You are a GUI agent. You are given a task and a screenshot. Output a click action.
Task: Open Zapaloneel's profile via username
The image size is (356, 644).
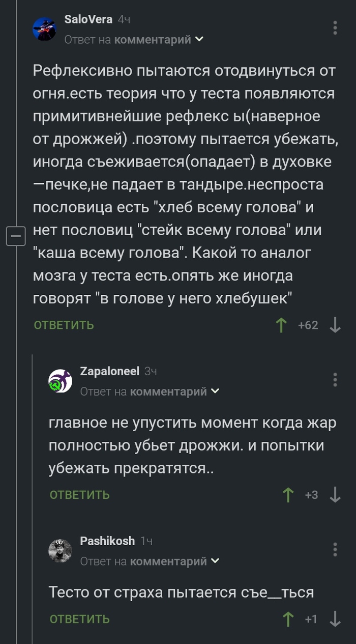point(109,371)
